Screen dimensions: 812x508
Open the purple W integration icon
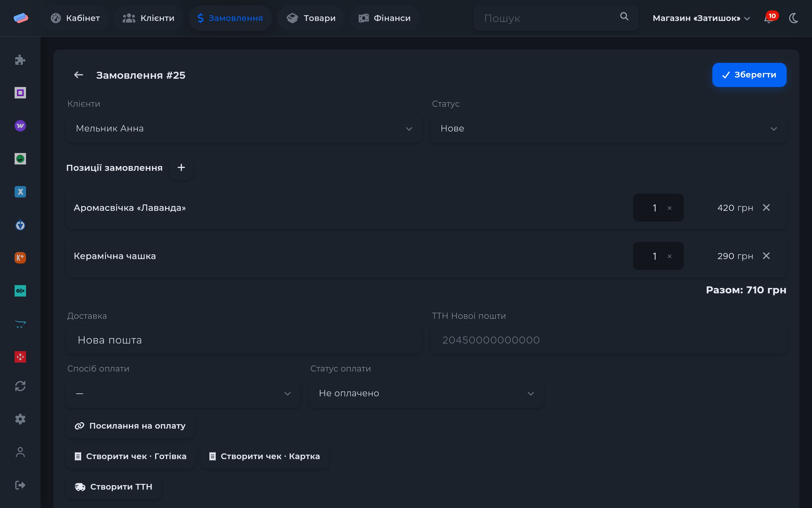[20, 126]
